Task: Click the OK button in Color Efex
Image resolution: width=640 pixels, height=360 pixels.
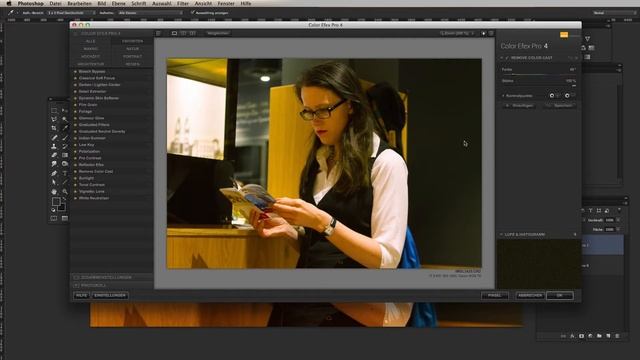Action: 560,295
